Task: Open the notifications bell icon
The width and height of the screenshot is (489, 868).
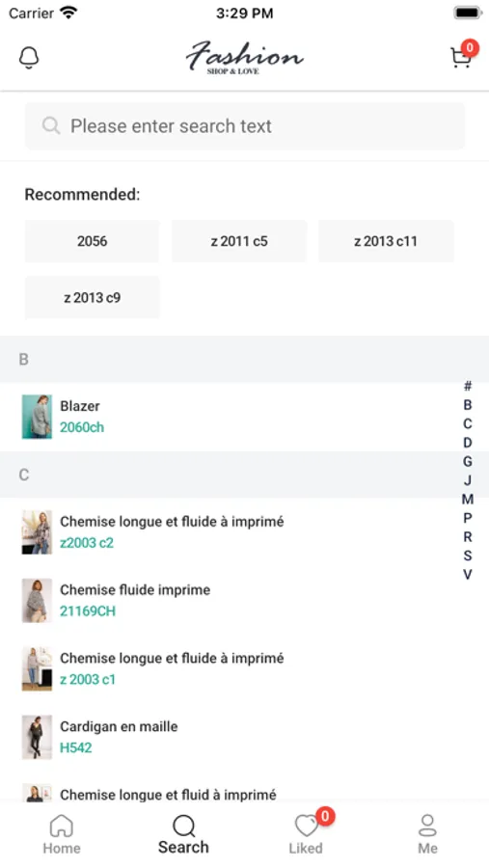Action: (29, 58)
